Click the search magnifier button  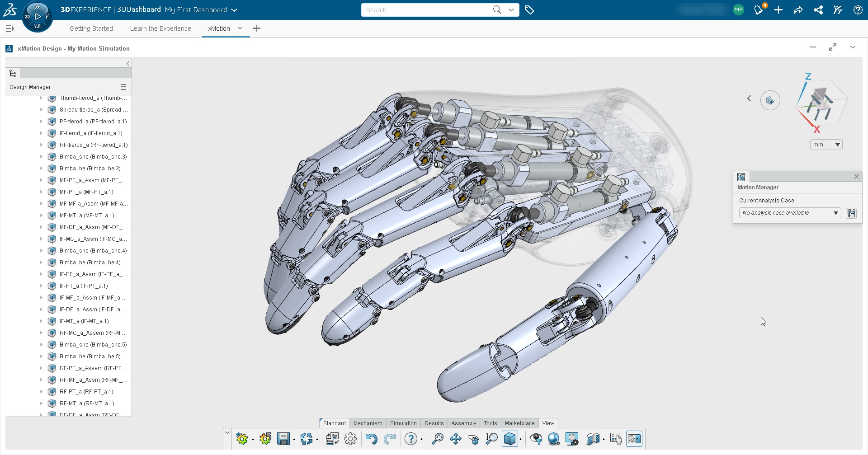(496, 9)
